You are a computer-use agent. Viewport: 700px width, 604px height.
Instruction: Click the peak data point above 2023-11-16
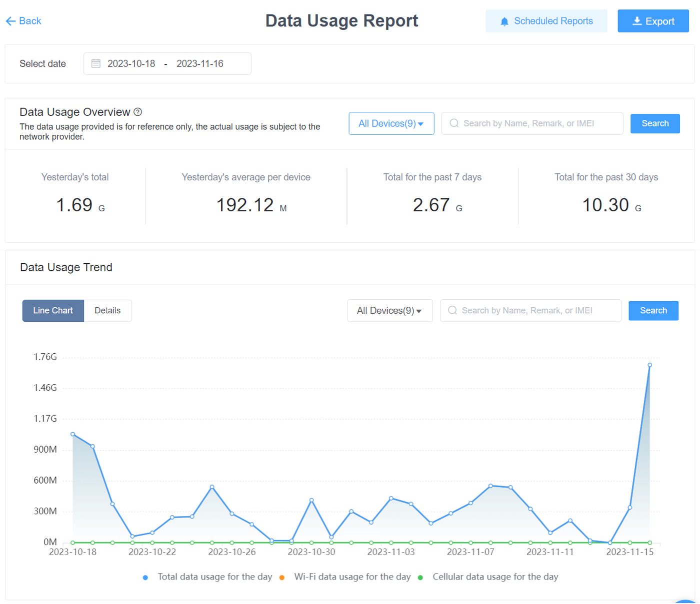pyautogui.click(x=649, y=365)
